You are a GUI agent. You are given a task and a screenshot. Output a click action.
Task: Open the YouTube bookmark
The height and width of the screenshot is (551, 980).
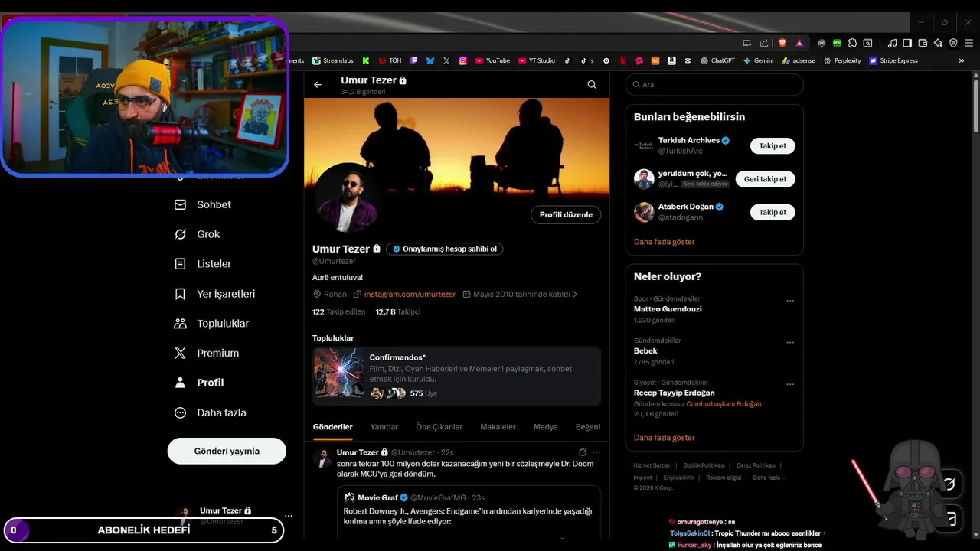pos(492,60)
